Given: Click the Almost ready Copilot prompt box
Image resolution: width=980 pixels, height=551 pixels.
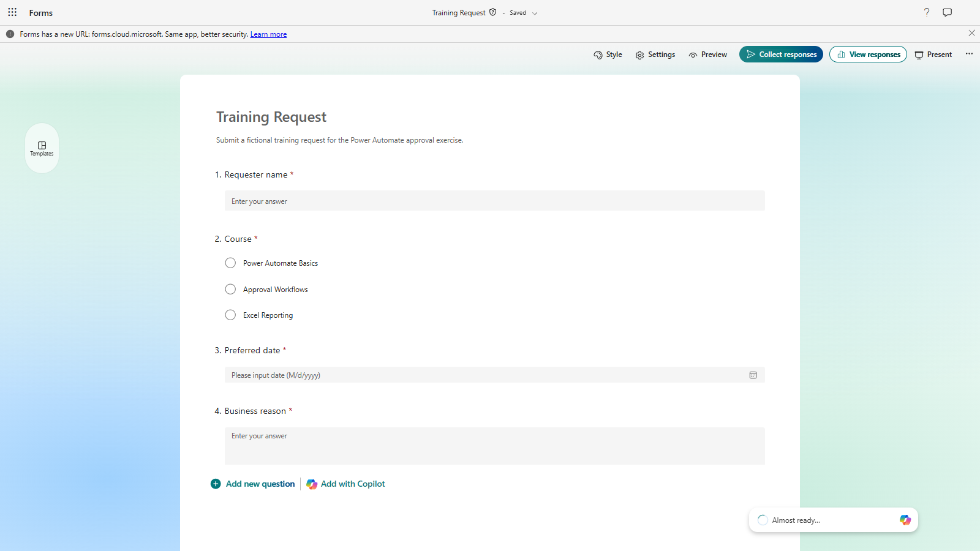Looking at the screenshot, I should pyautogui.click(x=833, y=520).
